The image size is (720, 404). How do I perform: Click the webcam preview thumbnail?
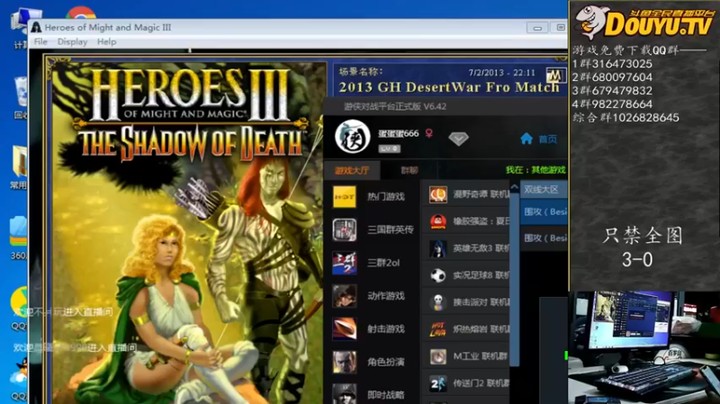tap(644, 348)
